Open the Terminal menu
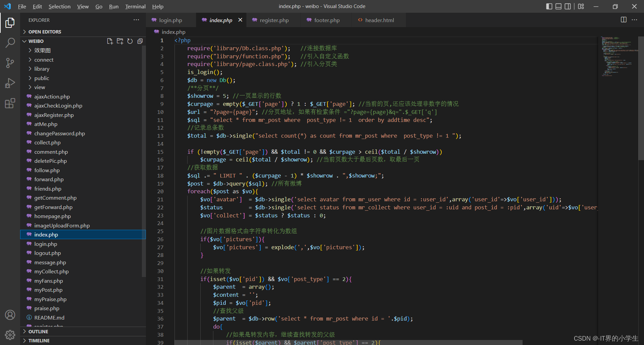This screenshot has height=345, width=644. coord(135,6)
